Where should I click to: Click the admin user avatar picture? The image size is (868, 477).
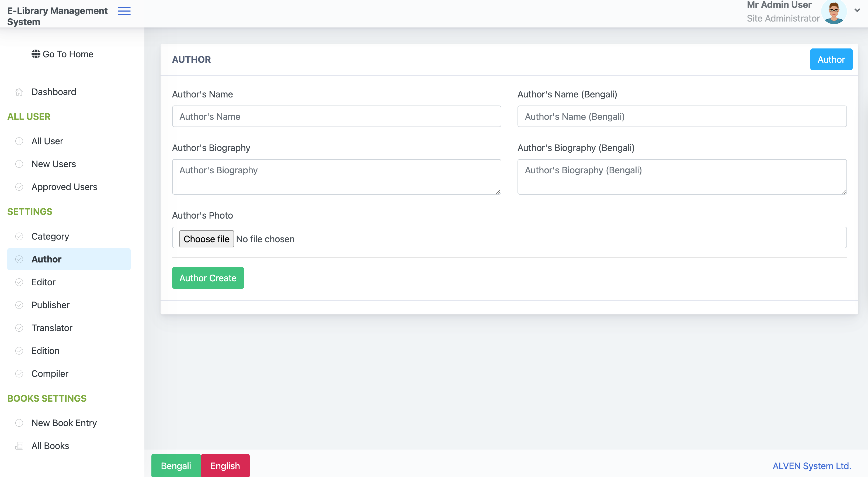(834, 12)
